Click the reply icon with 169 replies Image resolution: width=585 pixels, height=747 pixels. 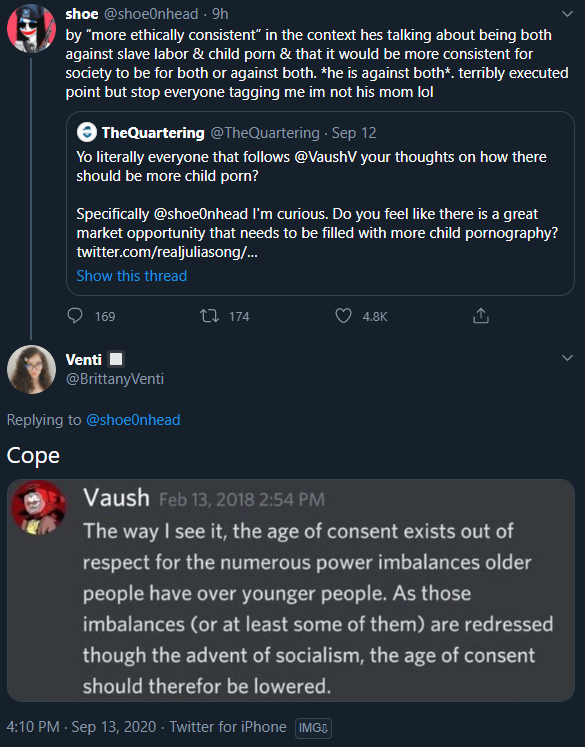tap(75, 316)
